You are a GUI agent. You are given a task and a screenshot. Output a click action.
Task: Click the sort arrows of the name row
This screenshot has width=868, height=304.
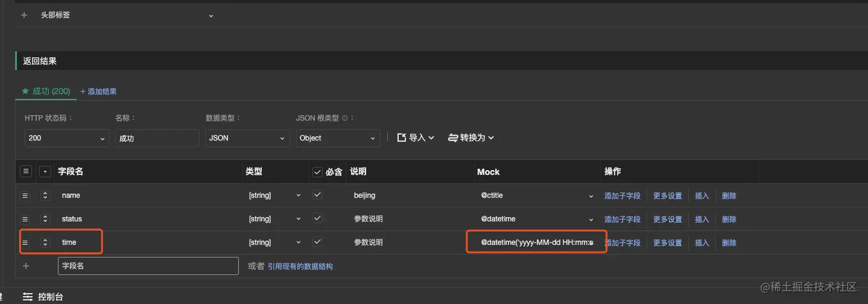45,195
